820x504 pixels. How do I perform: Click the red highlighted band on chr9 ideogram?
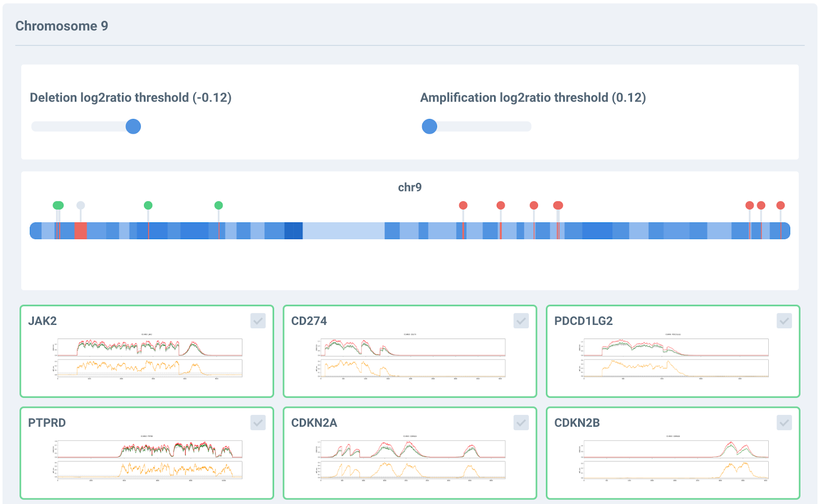tap(80, 230)
